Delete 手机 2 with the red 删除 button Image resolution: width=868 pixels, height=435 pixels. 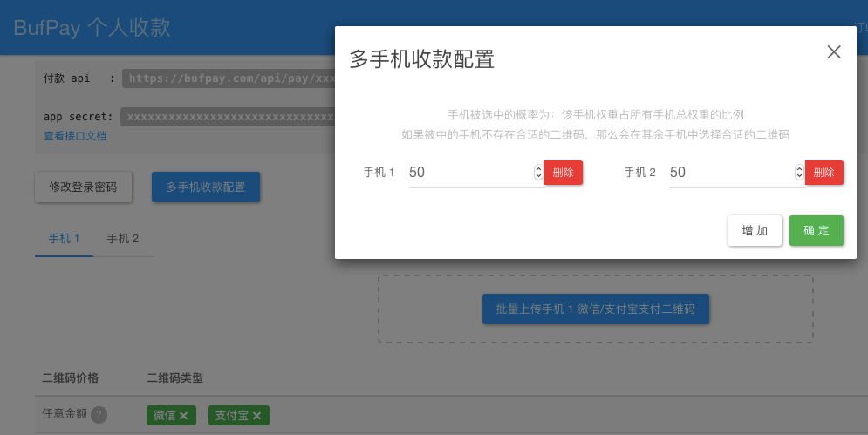824,173
